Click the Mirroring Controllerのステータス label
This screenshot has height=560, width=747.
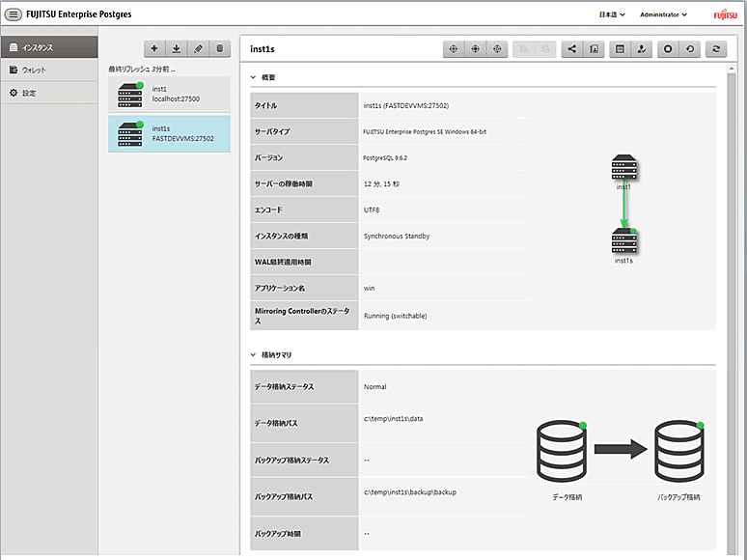(x=302, y=316)
